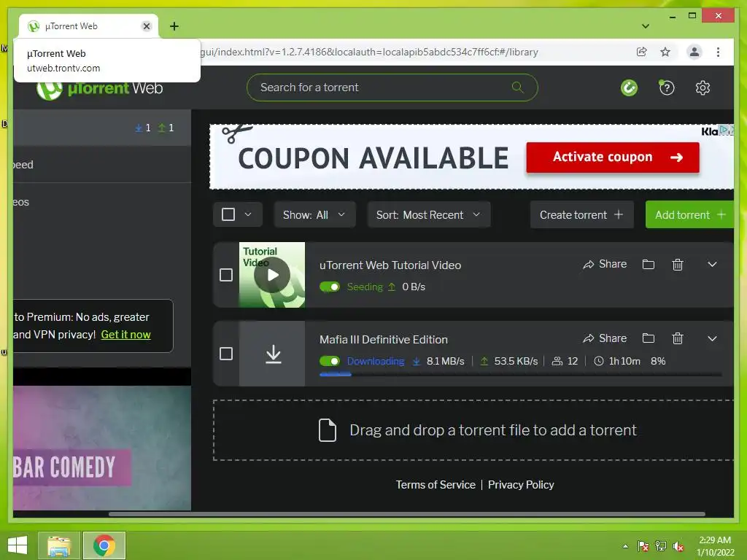
Task: Tick the select-all torrents checkbox
Action: pos(228,214)
